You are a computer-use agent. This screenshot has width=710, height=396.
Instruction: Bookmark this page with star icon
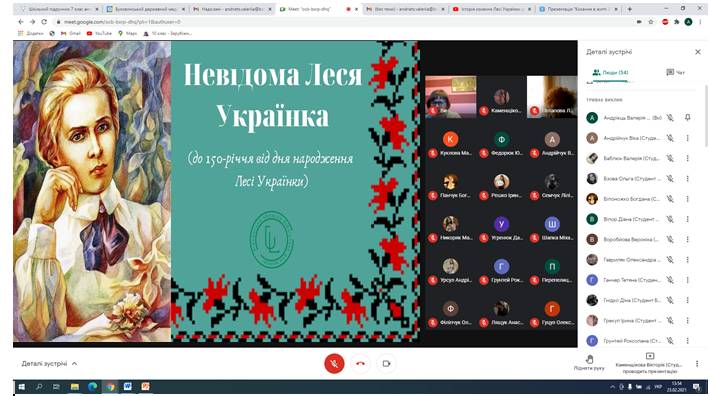click(x=651, y=22)
